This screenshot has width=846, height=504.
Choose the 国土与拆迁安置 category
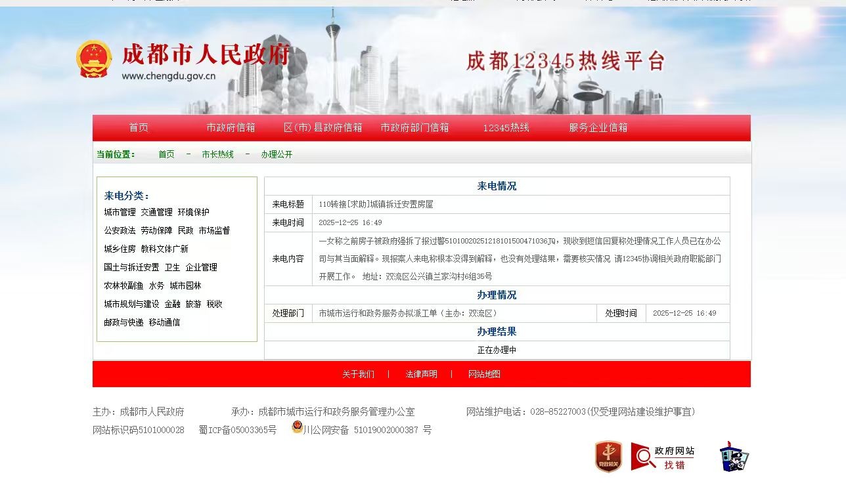pyautogui.click(x=131, y=268)
